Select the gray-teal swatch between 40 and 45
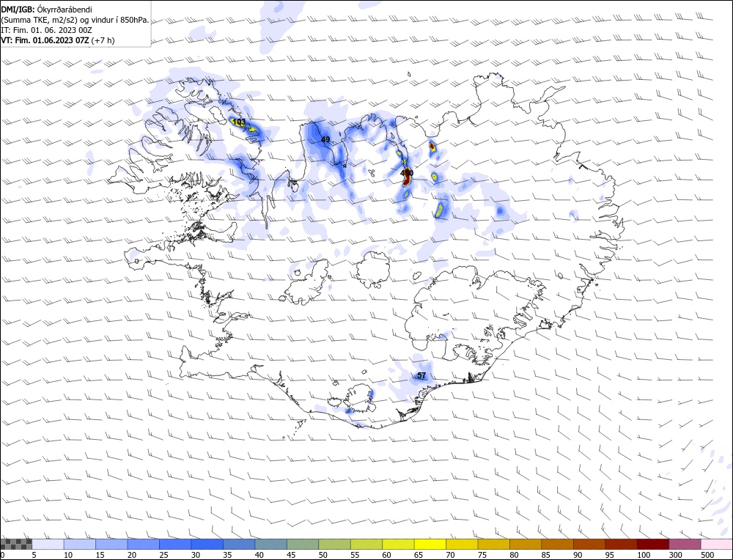The image size is (733, 560). pos(270,544)
